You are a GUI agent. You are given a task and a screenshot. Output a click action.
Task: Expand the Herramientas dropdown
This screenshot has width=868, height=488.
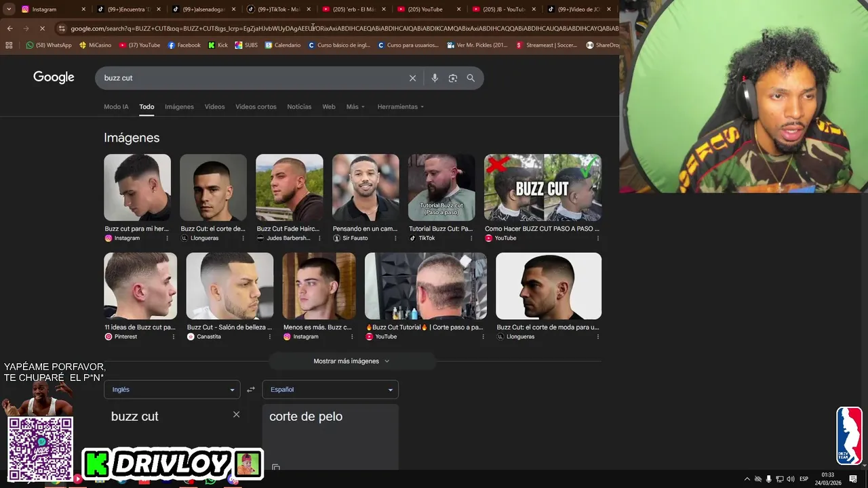400,107
